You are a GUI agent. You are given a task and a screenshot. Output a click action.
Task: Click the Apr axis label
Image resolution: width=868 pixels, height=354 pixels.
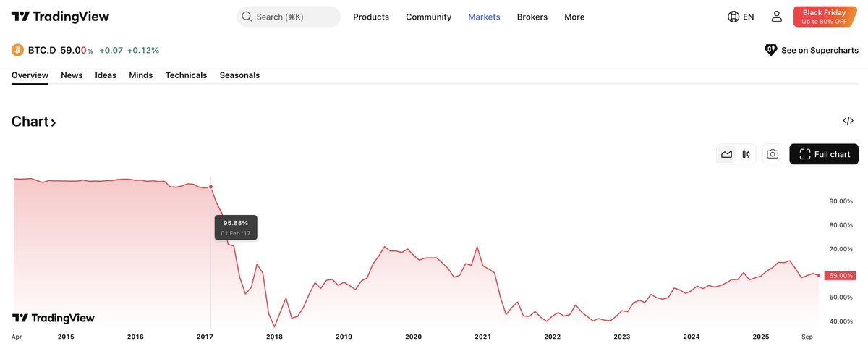click(x=17, y=337)
